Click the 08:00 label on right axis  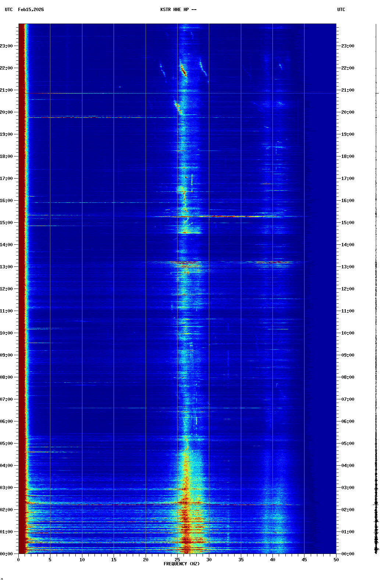tap(348, 377)
